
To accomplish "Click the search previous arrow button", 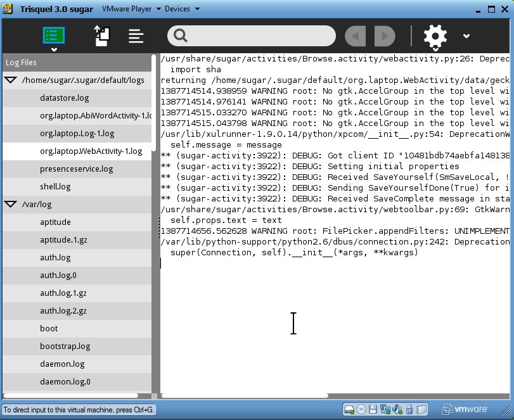I will [x=356, y=36].
